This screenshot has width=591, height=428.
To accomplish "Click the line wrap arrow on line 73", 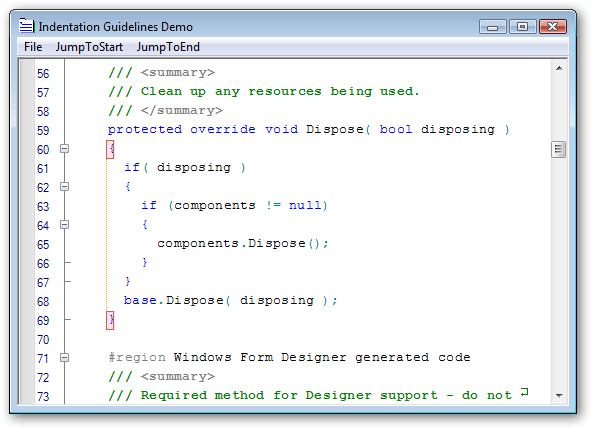I will click(x=525, y=393).
